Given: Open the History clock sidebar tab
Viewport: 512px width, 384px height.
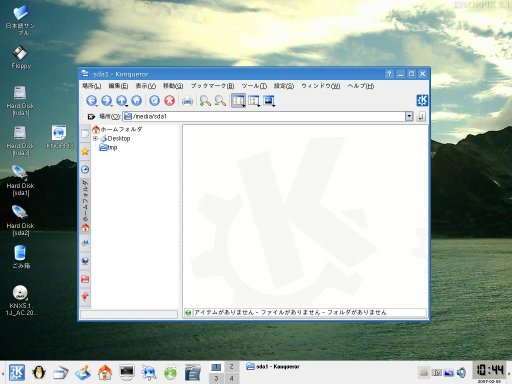Looking at the screenshot, I should 85,169.
